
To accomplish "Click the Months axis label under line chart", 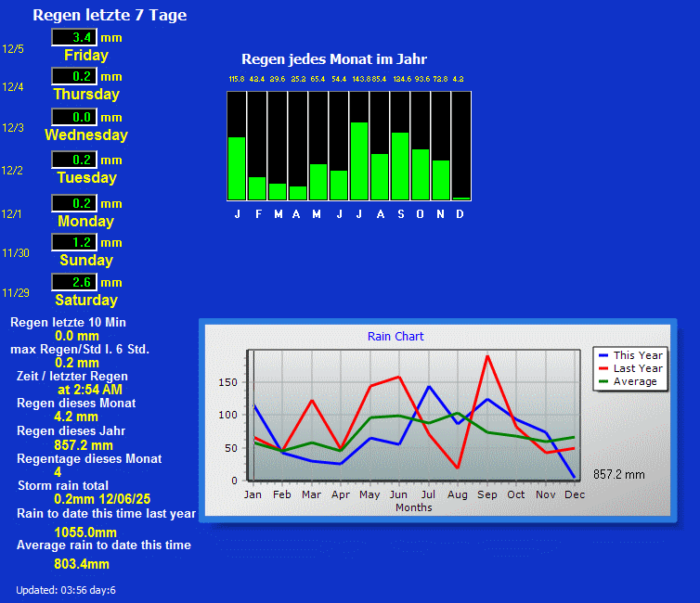I will [413, 507].
